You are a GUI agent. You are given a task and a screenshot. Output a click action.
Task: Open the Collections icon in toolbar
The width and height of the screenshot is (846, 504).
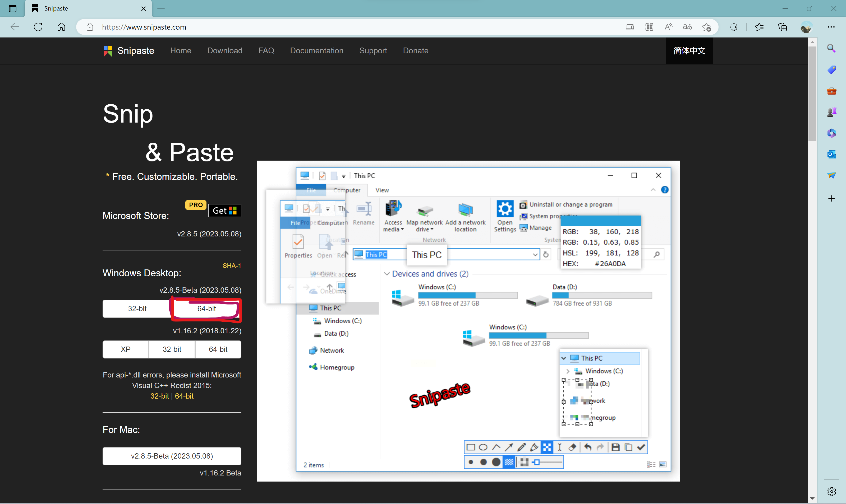(783, 27)
